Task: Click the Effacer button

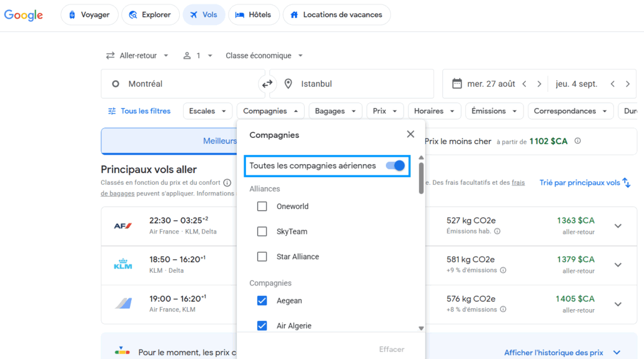Action: pyautogui.click(x=392, y=349)
